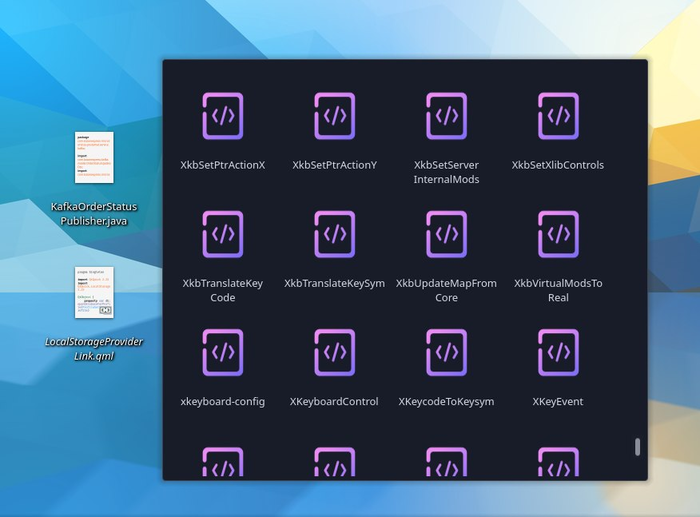Screen dimensions: 700x517
Task: Select the XkbVirtualModsToReal file icon
Action: pos(558,234)
